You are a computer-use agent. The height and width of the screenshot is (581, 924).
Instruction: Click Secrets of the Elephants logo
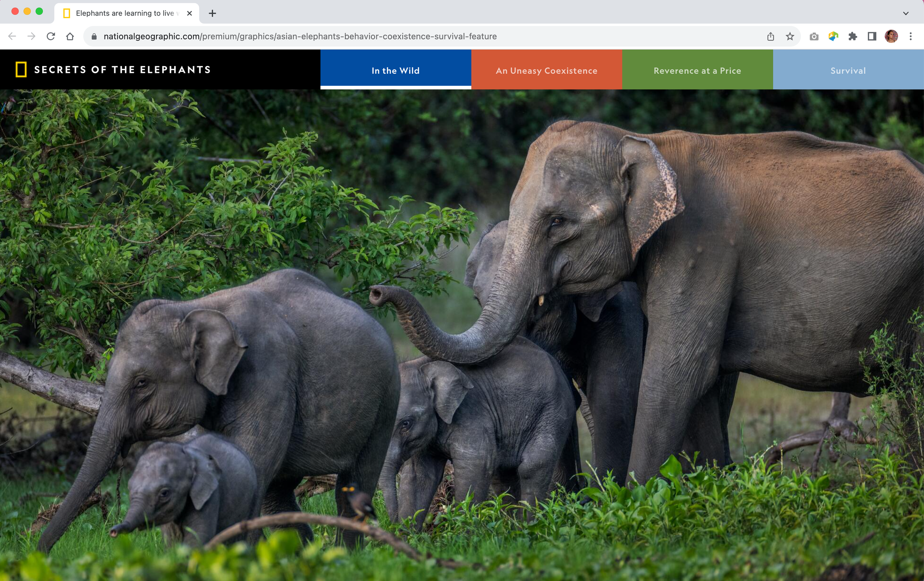click(x=113, y=70)
